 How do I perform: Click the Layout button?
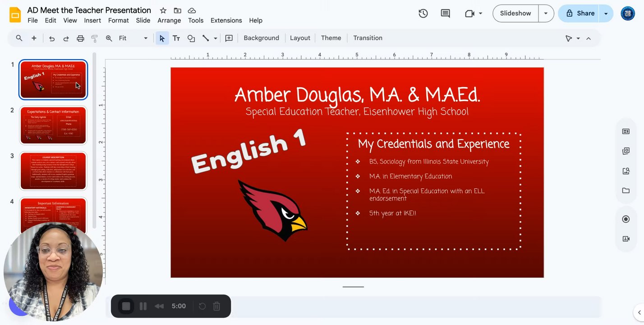300,38
